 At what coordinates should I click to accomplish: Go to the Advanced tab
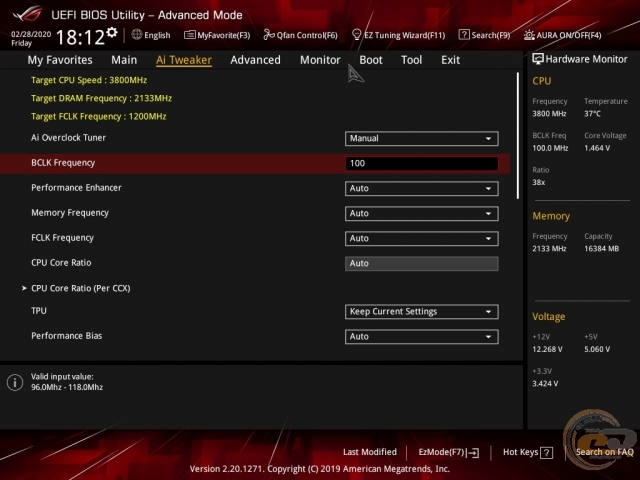click(x=256, y=60)
